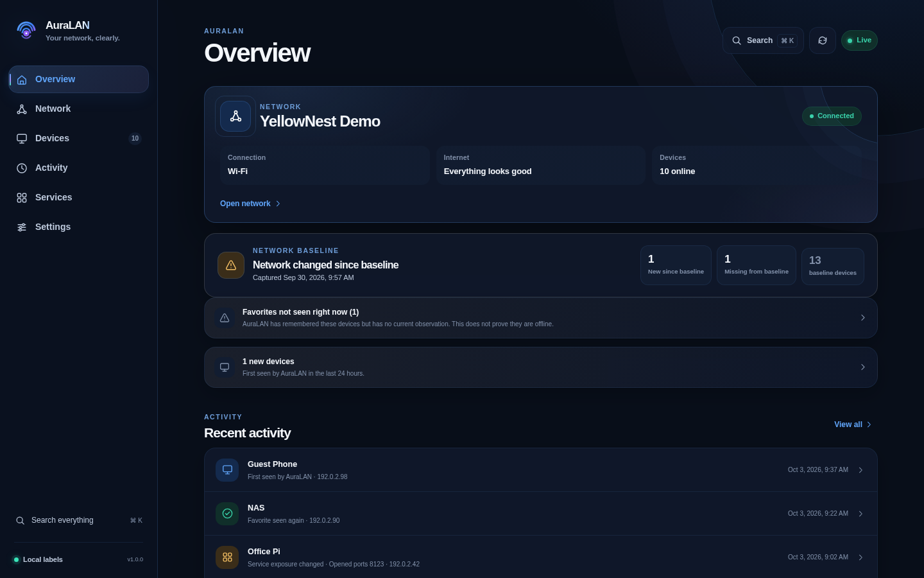Click the Overview home icon
This screenshot has height=578, width=924.
click(x=22, y=80)
